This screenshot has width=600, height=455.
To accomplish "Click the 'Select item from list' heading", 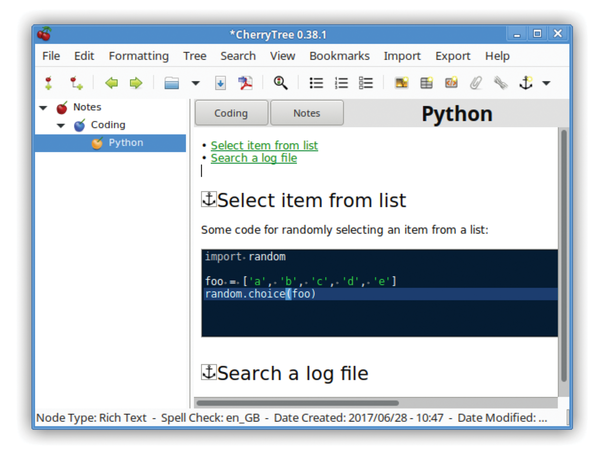I will coord(311,201).
